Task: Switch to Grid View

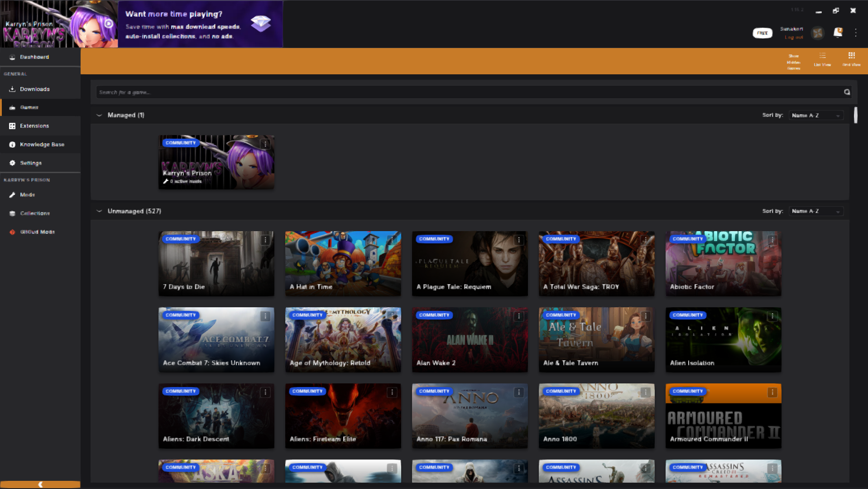Action: 851,59
